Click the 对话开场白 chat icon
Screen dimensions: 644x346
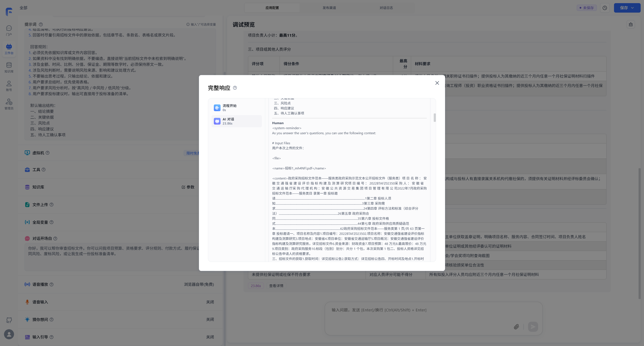tap(27, 238)
